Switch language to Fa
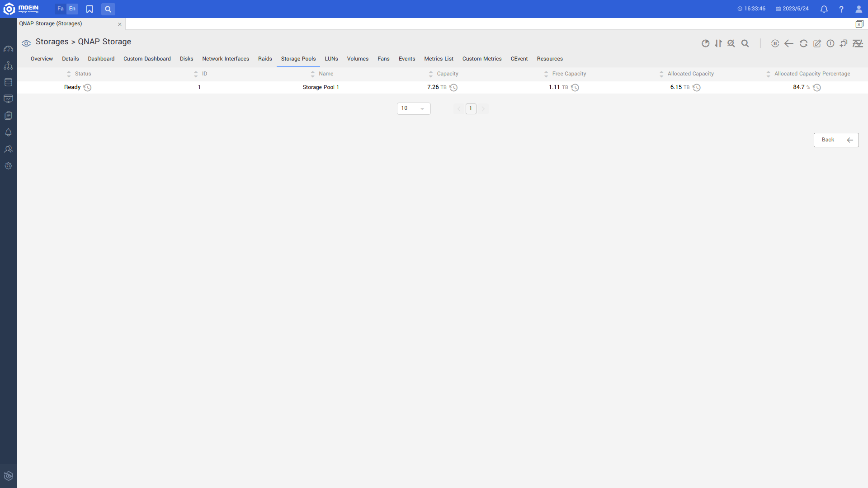868x488 pixels. [61, 9]
